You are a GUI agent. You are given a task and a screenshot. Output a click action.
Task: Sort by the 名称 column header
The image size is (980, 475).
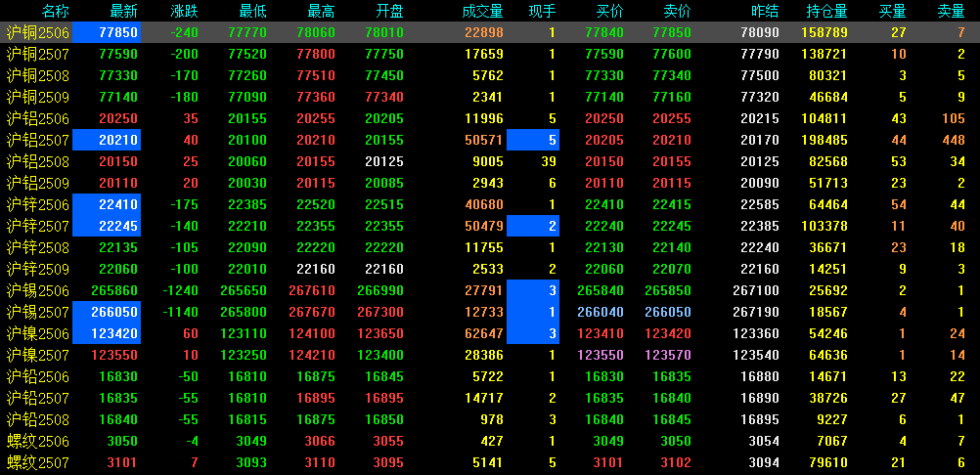[x=55, y=11]
